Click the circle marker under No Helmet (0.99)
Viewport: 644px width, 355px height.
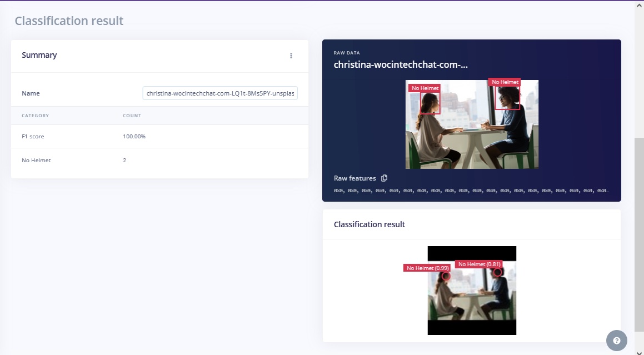click(x=446, y=276)
